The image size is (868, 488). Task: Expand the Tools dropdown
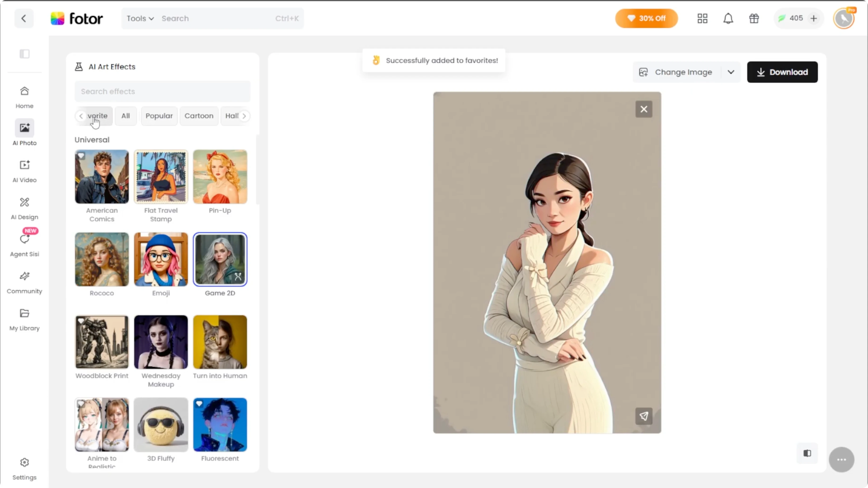click(140, 18)
